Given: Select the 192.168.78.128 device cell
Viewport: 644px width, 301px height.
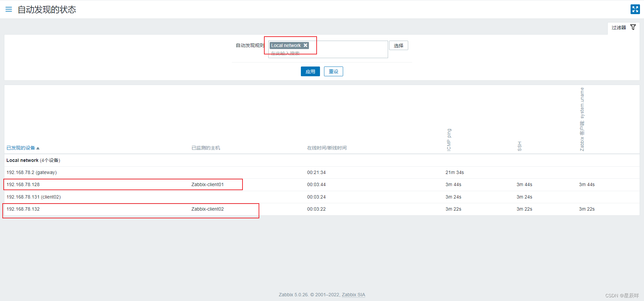Looking at the screenshot, I should click(23, 184).
